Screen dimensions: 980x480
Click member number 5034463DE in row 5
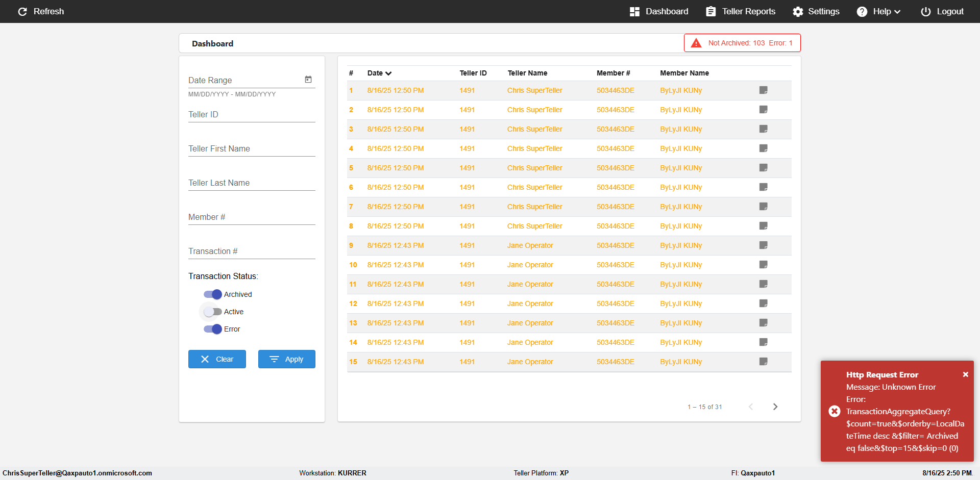pyautogui.click(x=616, y=168)
